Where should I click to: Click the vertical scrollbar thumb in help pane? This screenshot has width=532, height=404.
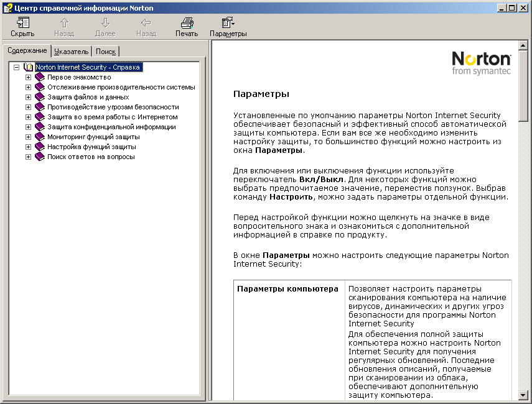coord(523,85)
